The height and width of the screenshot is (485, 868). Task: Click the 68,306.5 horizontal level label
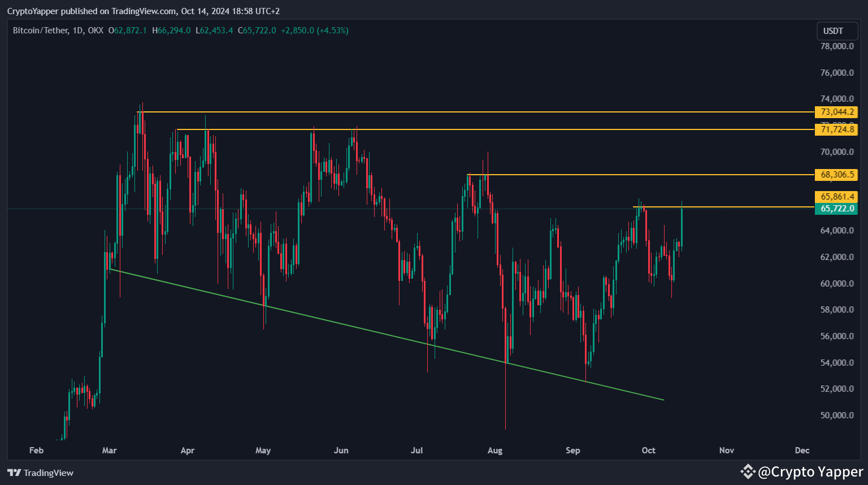(837, 175)
